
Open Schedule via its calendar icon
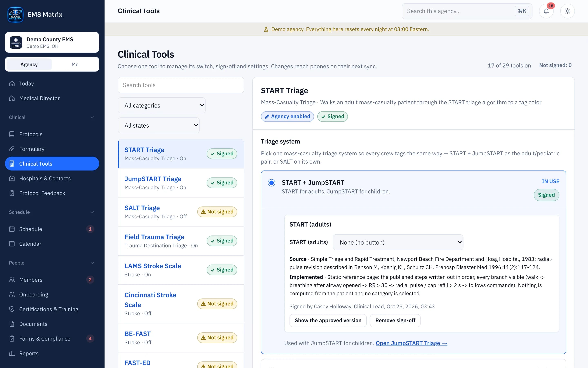(12, 229)
